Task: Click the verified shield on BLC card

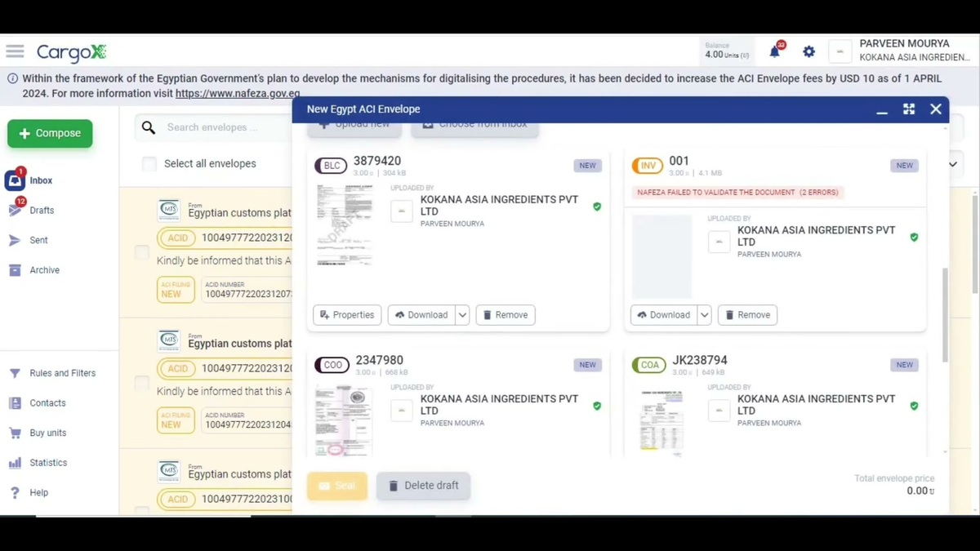Action: point(597,207)
